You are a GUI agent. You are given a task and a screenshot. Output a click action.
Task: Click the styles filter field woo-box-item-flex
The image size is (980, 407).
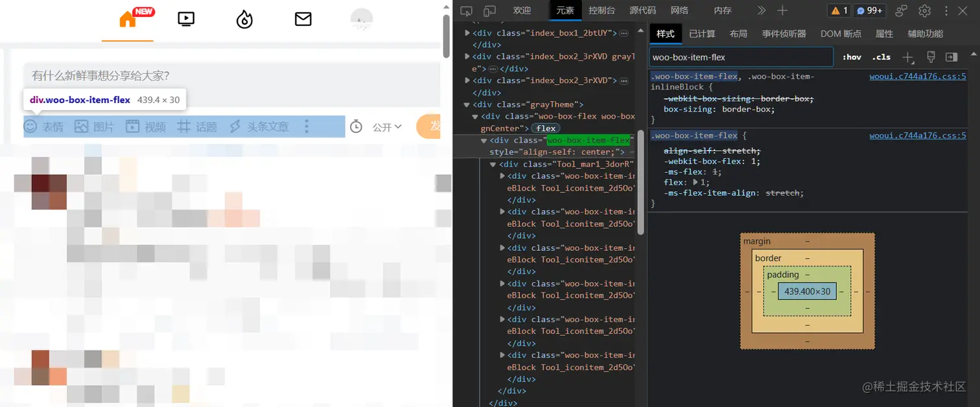741,57
